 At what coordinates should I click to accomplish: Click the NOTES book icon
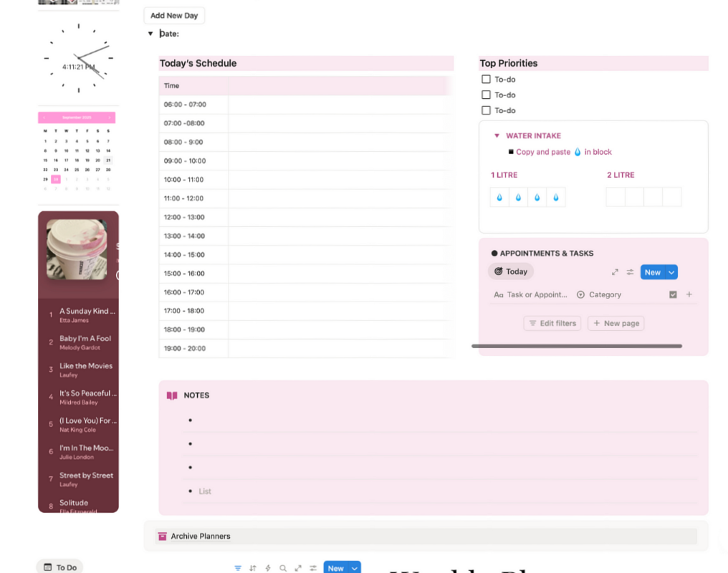coord(172,395)
